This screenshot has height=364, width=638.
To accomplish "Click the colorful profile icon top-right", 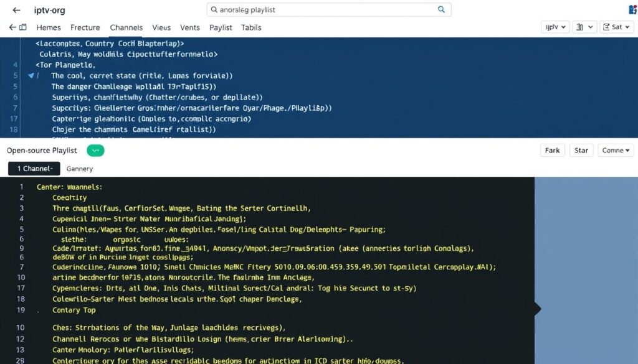I will (x=634, y=9).
